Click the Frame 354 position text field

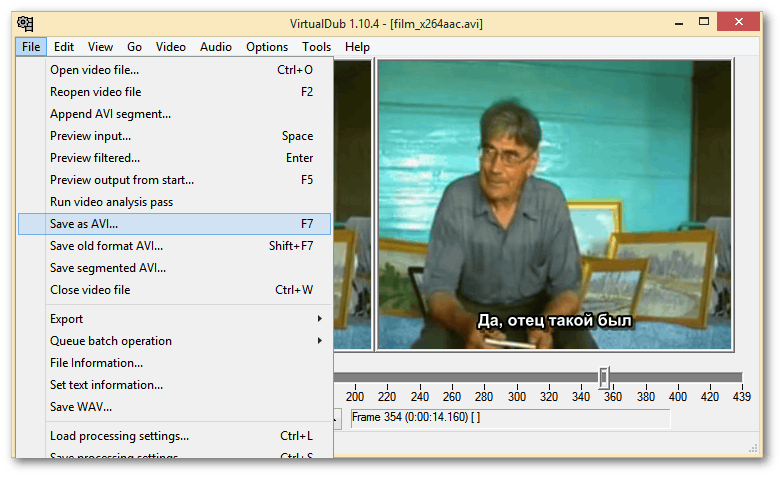[x=510, y=418]
